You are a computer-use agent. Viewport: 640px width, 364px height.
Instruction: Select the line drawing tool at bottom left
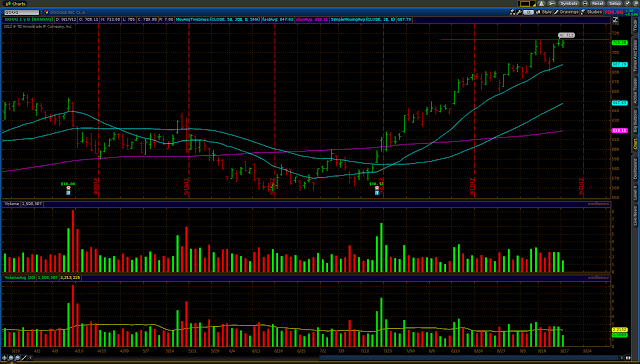(24, 358)
